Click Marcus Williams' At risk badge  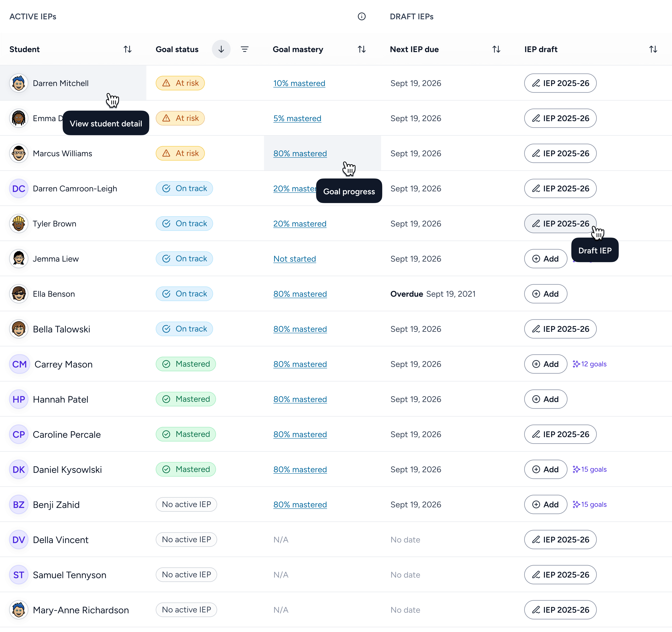[x=180, y=153]
